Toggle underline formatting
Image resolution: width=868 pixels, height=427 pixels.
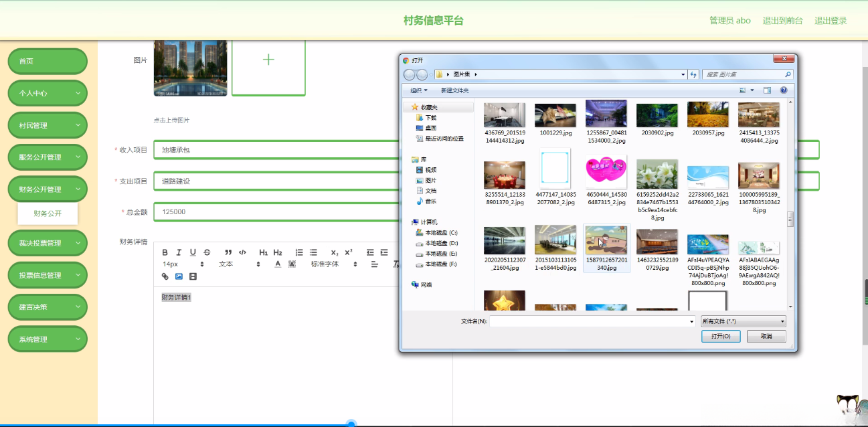(193, 252)
